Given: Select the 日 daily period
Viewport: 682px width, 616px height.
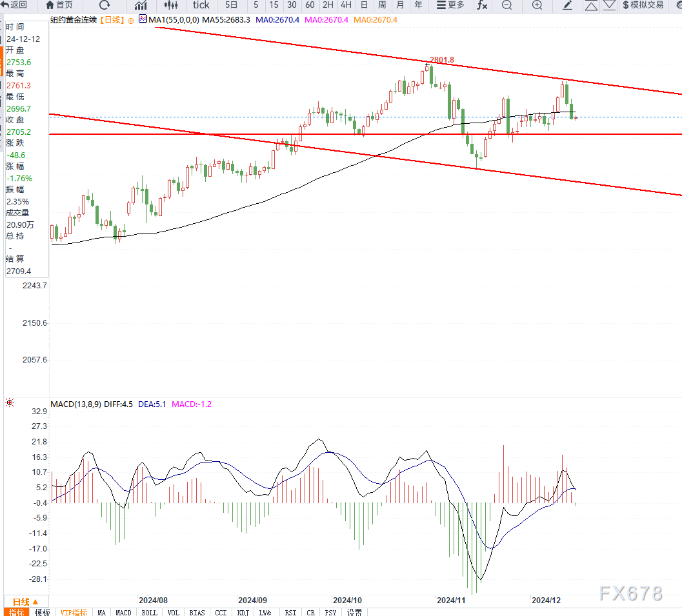Looking at the screenshot, I should [365, 5].
